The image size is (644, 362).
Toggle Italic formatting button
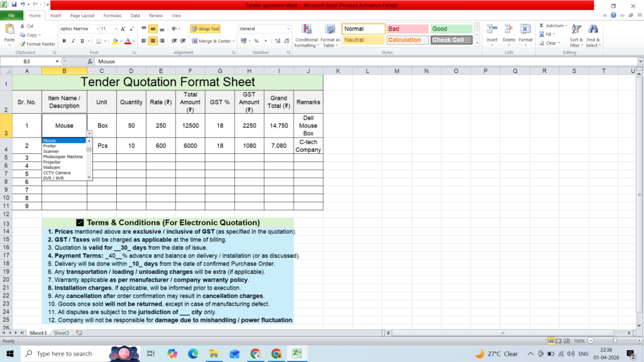tap(73, 41)
